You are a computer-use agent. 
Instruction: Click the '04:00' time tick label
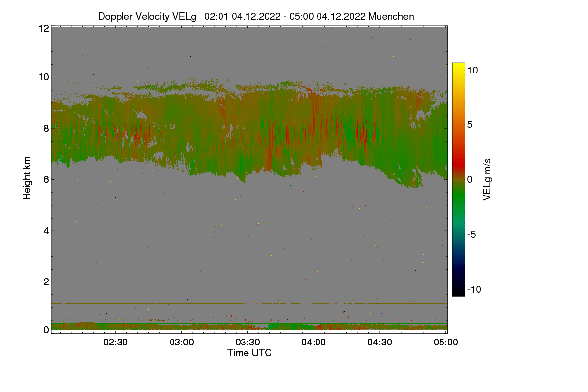coord(314,343)
